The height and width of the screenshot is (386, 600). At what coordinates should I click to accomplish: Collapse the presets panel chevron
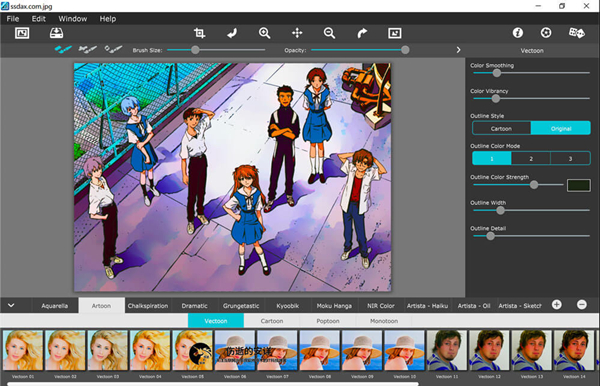pyautogui.click(x=11, y=305)
